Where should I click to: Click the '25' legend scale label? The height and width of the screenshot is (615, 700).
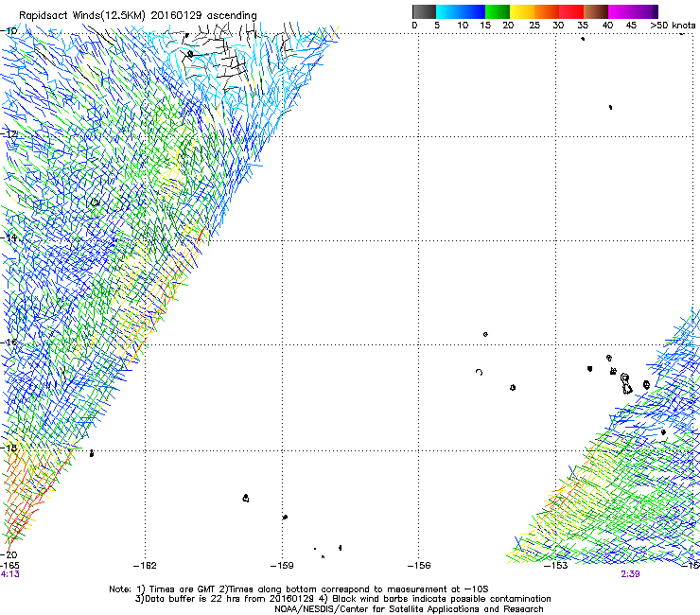pos(534,25)
